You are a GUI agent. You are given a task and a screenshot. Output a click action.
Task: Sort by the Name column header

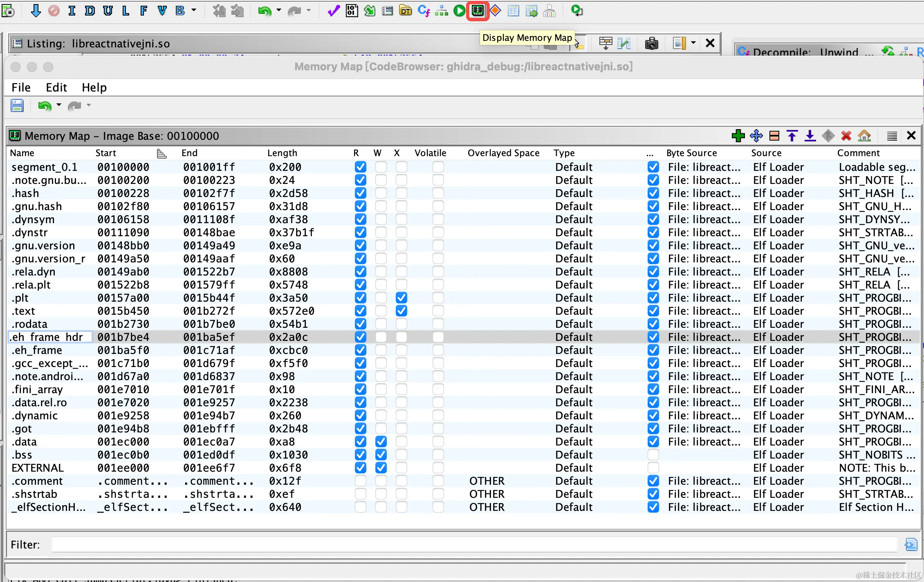coord(22,153)
